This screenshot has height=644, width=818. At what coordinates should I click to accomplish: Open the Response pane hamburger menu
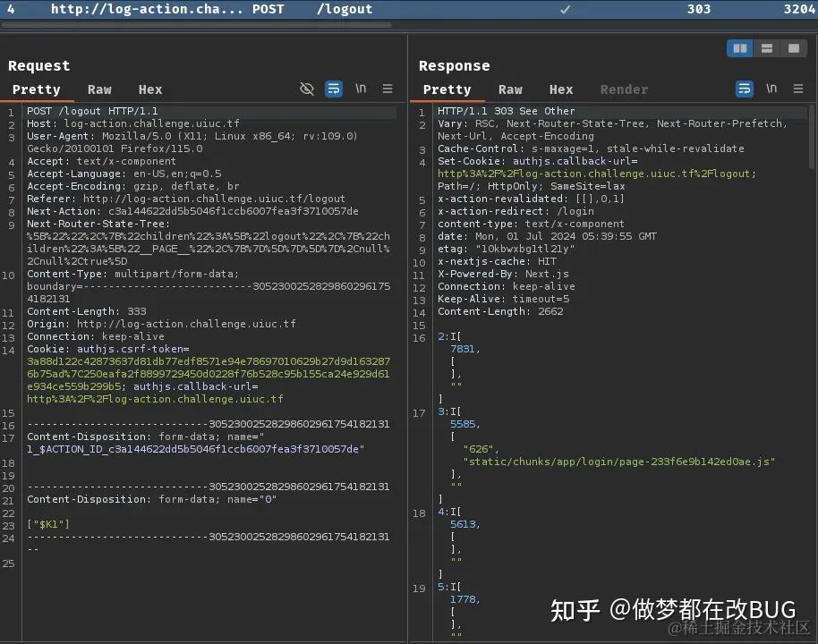pos(797,89)
